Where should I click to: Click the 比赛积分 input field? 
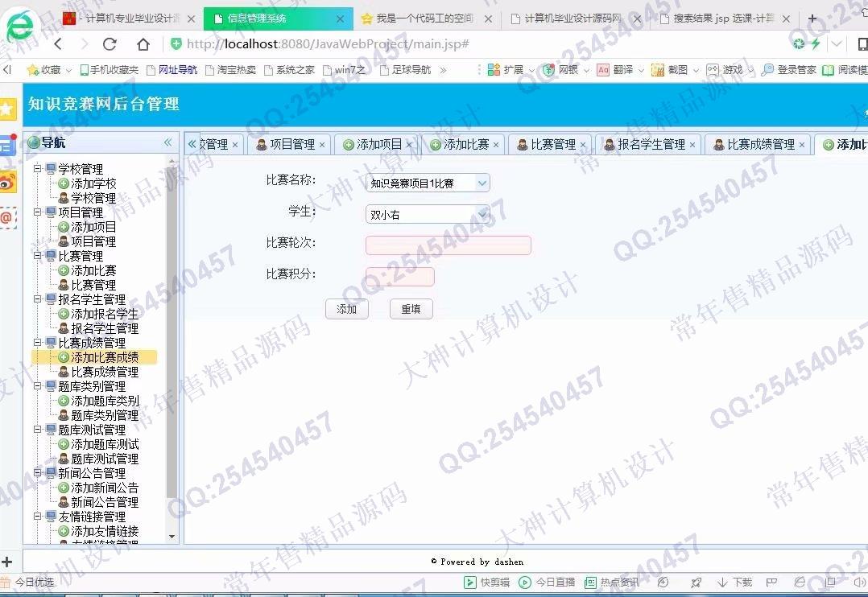pos(399,277)
